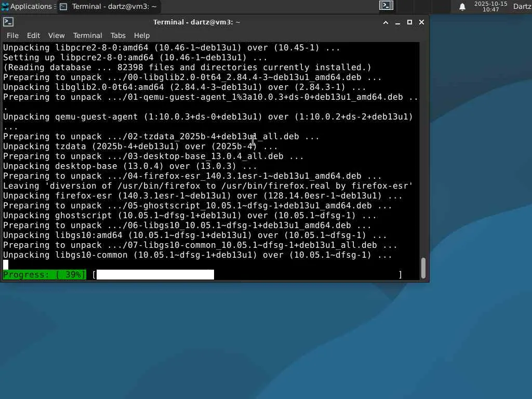
Task: Click the date and time clock
Action: pyautogui.click(x=490, y=6)
